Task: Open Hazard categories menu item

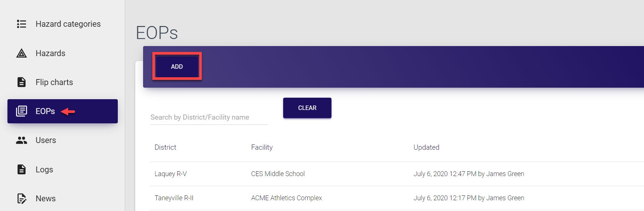Action: point(68,24)
